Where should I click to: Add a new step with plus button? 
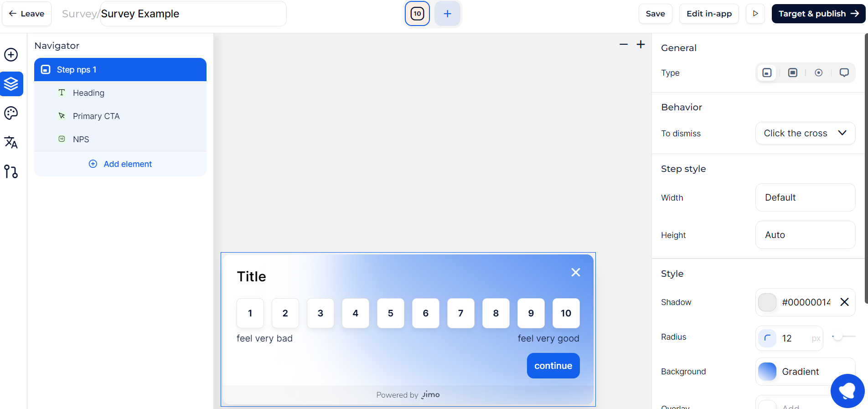point(448,14)
